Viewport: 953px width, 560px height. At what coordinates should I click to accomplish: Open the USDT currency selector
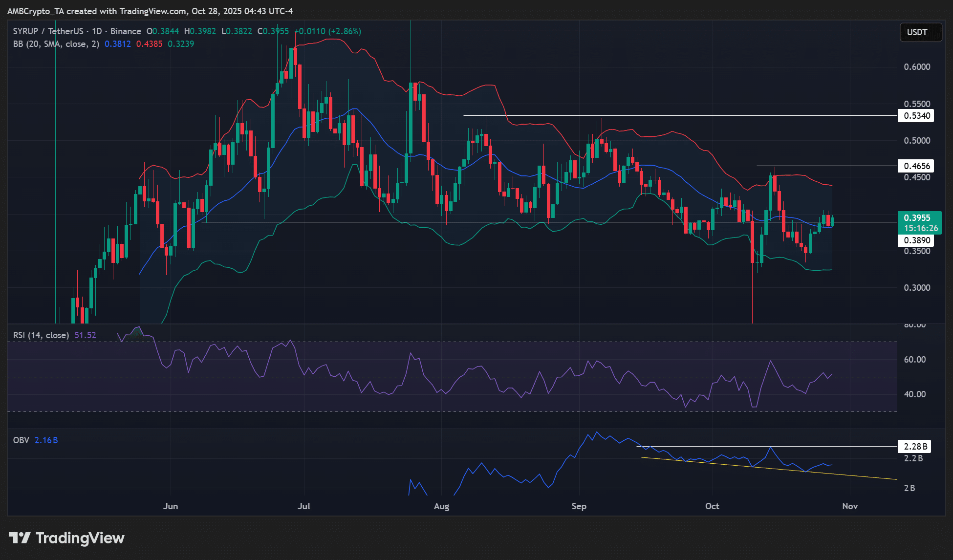[920, 32]
